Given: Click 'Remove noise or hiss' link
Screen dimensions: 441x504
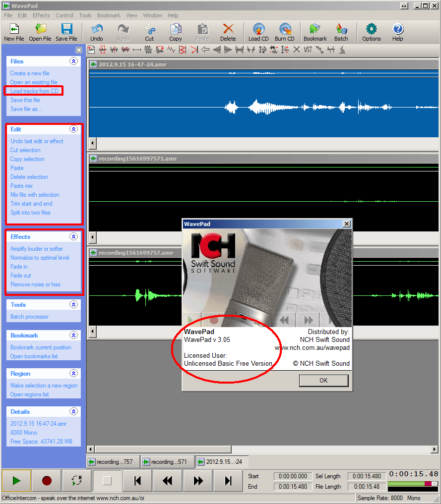Looking at the screenshot, I should point(35,284).
